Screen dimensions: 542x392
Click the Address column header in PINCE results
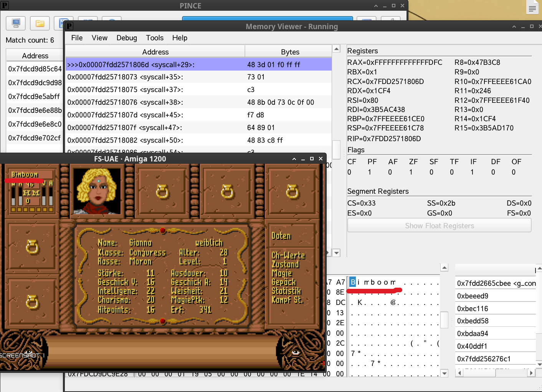click(x=35, y=56)
